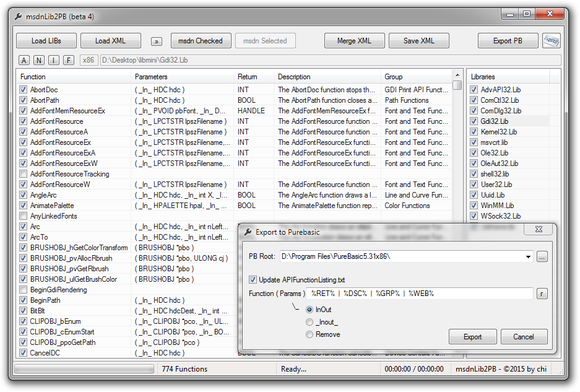Uncheck the AdvAPI32.Lib library checkbox
The width and height of the screenshot is (580, 392).
point(474,90)
